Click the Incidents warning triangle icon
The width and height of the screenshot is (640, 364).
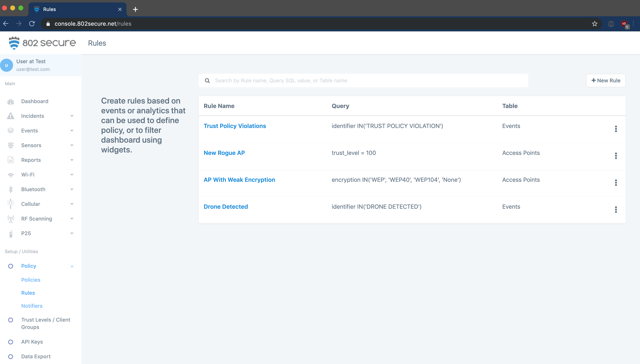[x=11, y=116]
